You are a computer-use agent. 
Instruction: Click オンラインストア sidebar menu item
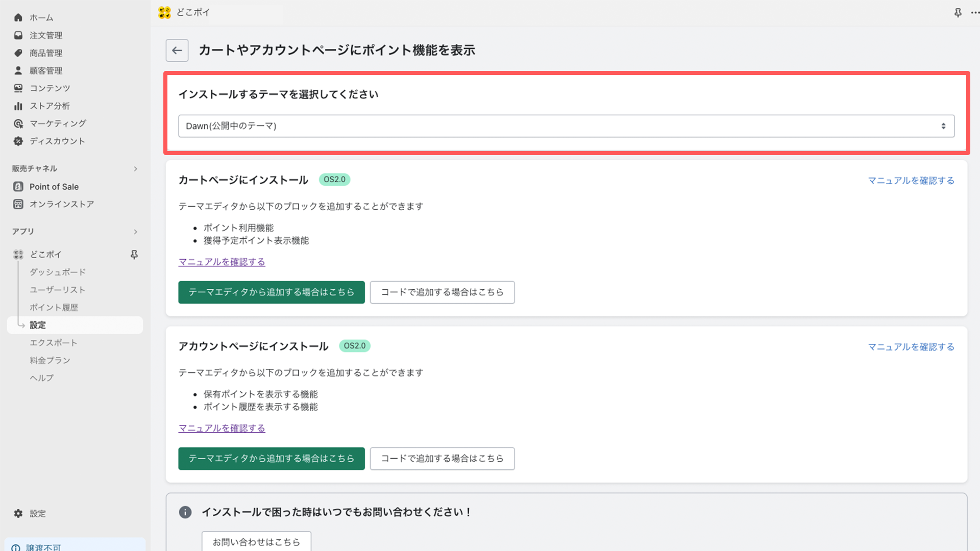[61, 204]
